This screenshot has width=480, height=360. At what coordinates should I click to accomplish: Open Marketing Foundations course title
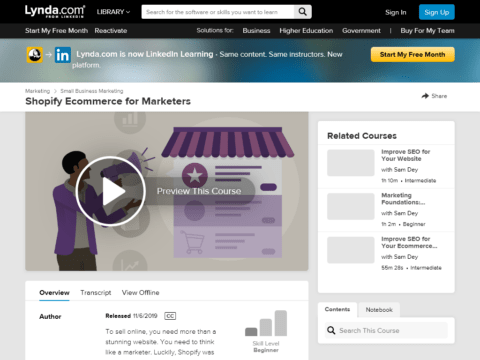(x=403, y=199)
